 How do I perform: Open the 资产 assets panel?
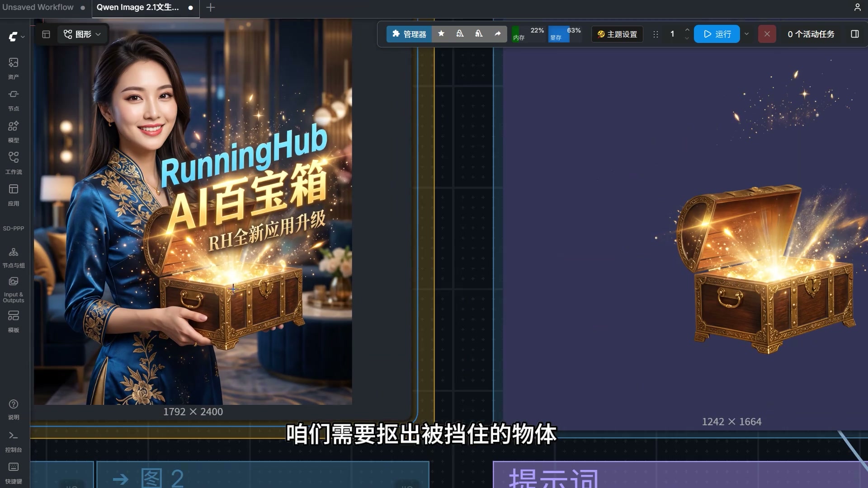[x=14, y=68]
